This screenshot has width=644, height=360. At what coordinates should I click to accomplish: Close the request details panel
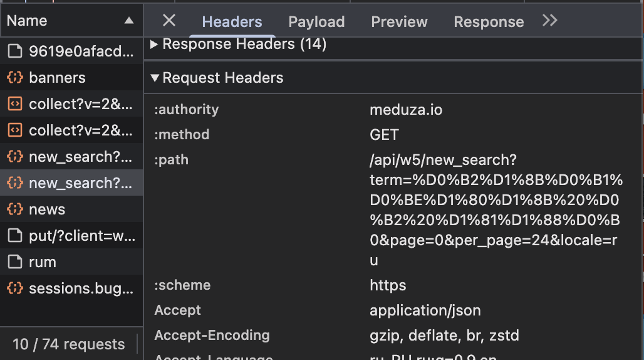pyautogui.click(x=169, y=20)
